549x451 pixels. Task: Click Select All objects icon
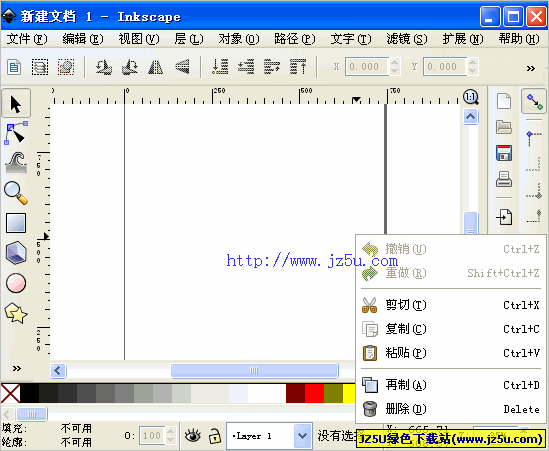click(14, 67)
